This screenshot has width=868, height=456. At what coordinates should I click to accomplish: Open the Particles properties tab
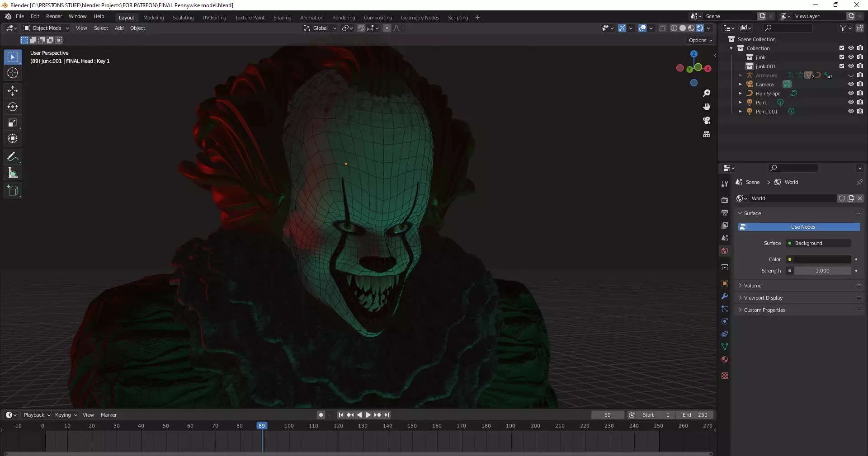725,309
